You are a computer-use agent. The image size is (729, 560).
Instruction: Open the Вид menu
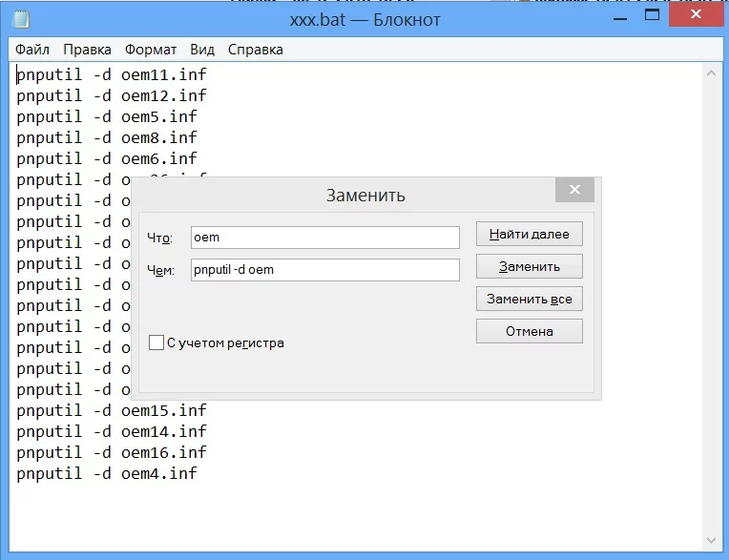click(x=202, y=50)
